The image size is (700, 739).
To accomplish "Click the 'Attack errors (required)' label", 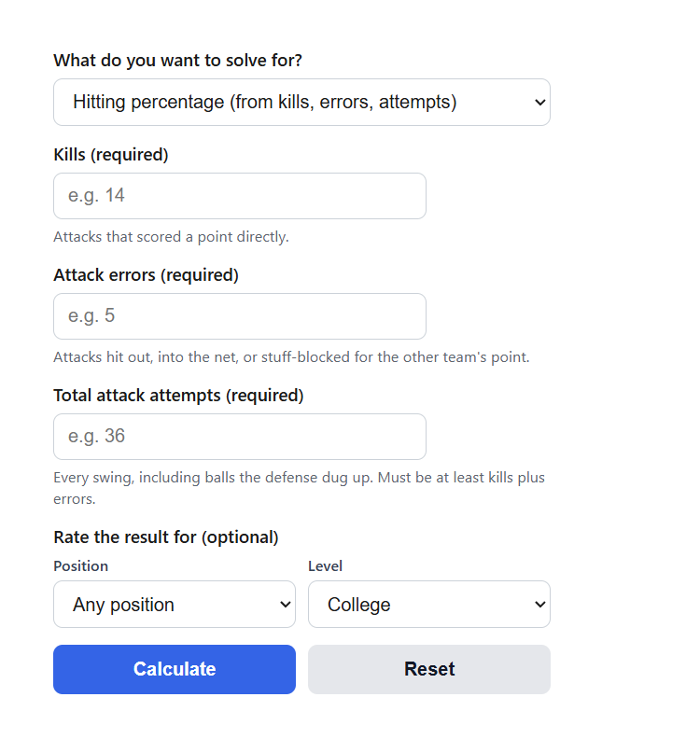I will pyautogui.click(x=147, y=274).
